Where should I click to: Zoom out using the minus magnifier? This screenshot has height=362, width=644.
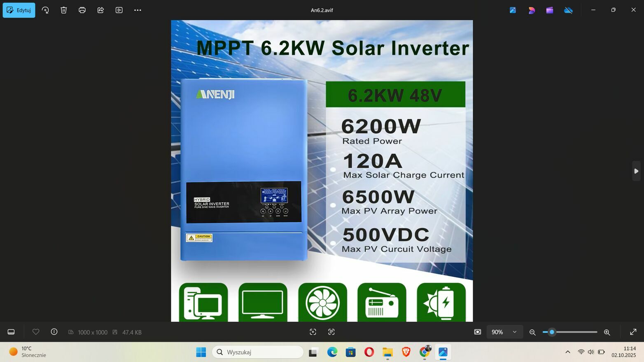532,332
